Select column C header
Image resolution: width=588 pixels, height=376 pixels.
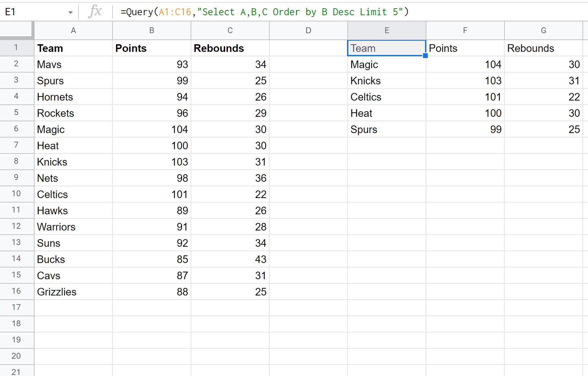tap(230, 31)
